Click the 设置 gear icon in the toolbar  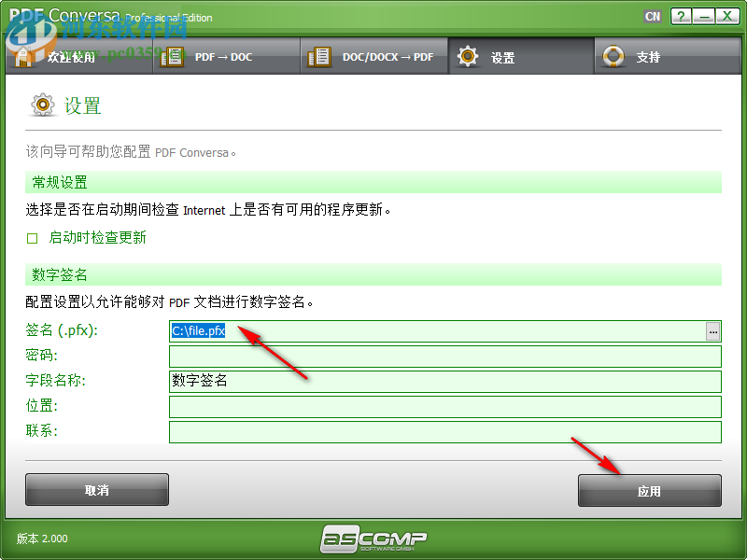pos(466,56)
